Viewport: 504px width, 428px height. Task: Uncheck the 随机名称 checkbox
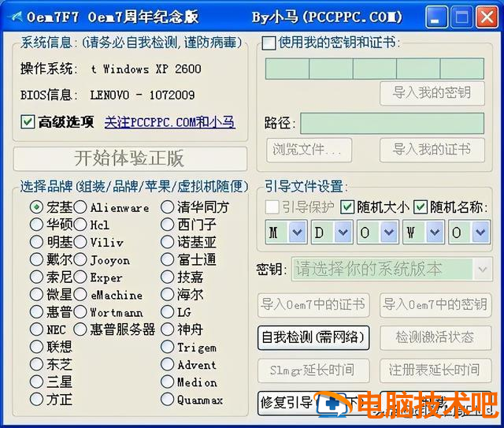pos(421,207)
